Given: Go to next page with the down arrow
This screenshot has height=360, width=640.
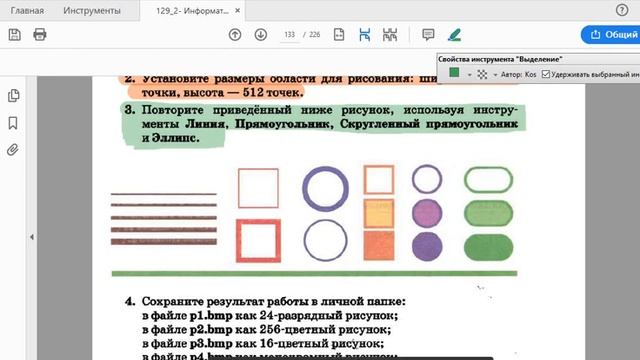Looking at the screenshot, I should pyautogui.click(x=261, y=35).
